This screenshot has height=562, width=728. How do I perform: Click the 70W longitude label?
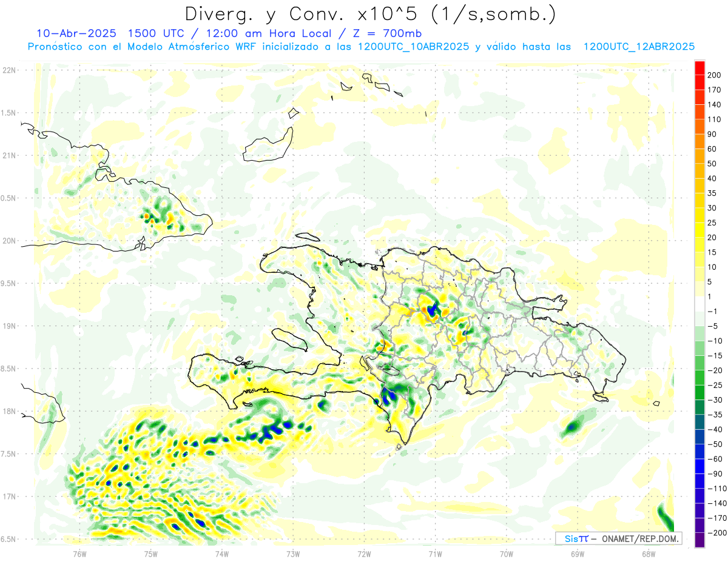pos(507,554)
